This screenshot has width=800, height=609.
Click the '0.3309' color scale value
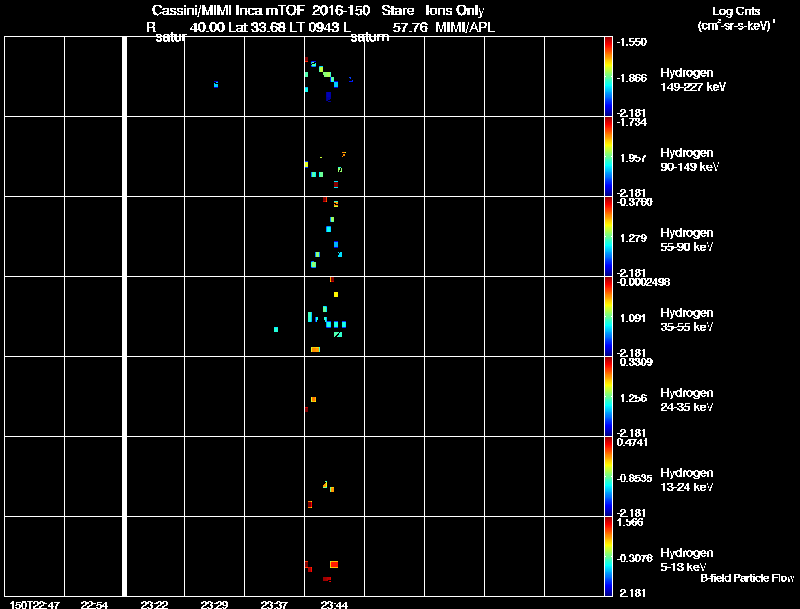click(x=636, y=362)
